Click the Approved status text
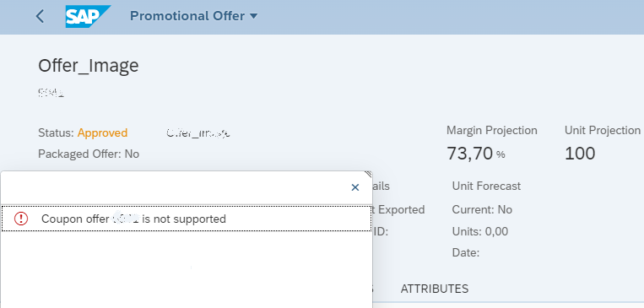The width and height of the screenshot is (644, 308). click(103, 133)
